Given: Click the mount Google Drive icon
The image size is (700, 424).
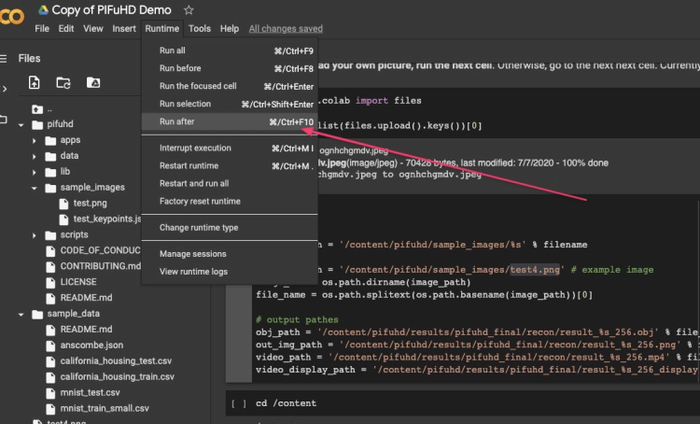Looking at the screenshot, I should (x=93, y=82).
